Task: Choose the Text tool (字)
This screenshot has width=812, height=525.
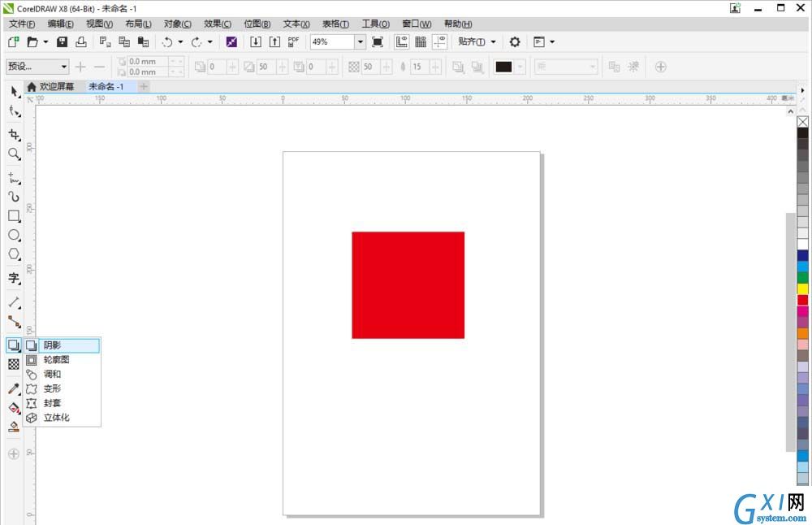Action: 14,278
